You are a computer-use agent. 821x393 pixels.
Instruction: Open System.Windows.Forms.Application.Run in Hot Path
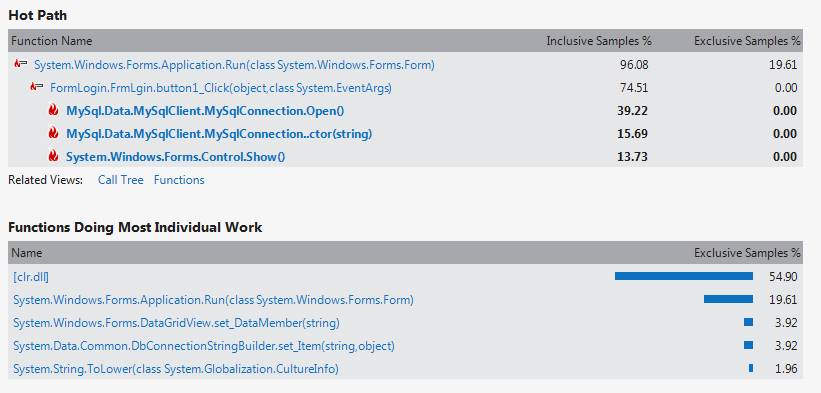click(234, 65)
